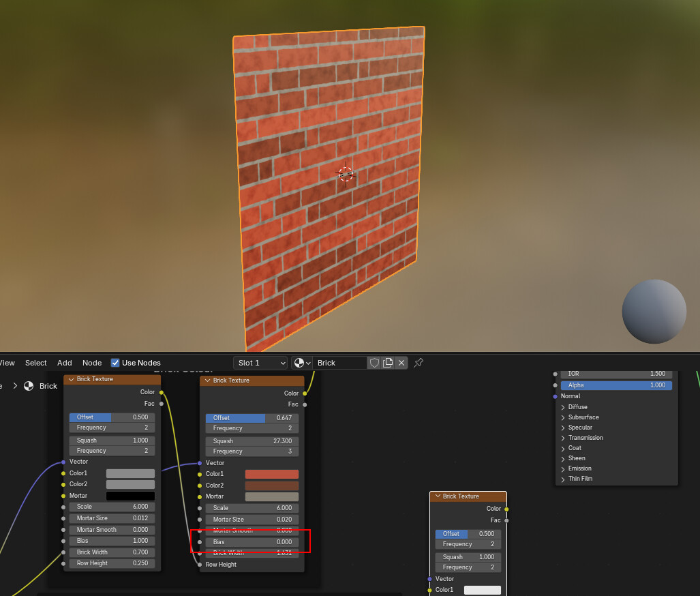This screenshot has width=700, height=596.
Task: Expand the Thin Film panel
Action: (x=563, y=479)
